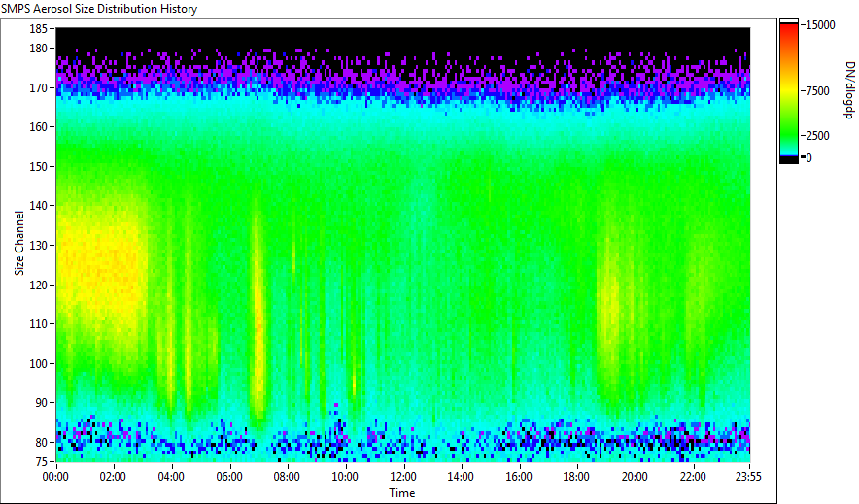Select the 0 value on color scale
Image resolution: width=859 pixels, height=504 pixels.
808,158
